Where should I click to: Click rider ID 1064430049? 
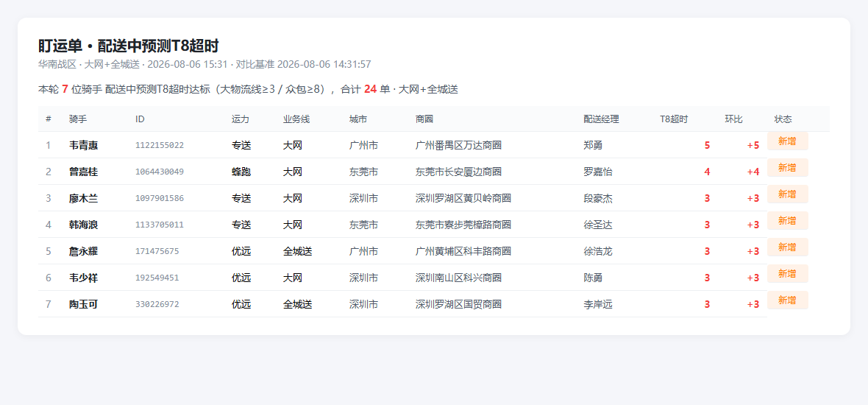(160, 172)
